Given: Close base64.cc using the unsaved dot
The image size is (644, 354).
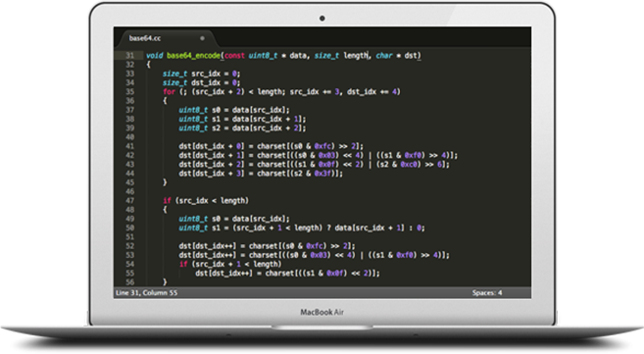Looking at the screenshot, I should pyautogui.click(x=202, y=38).
